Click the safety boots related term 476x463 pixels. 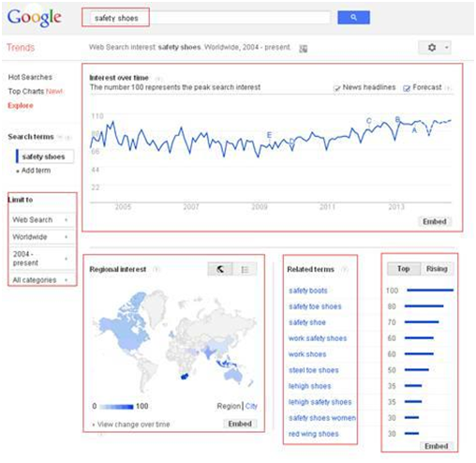[x=308, y=291]
